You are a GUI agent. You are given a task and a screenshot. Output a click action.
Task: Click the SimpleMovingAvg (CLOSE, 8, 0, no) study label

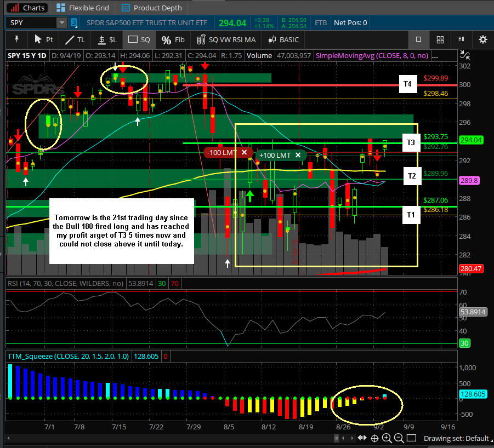click(372, 56)
